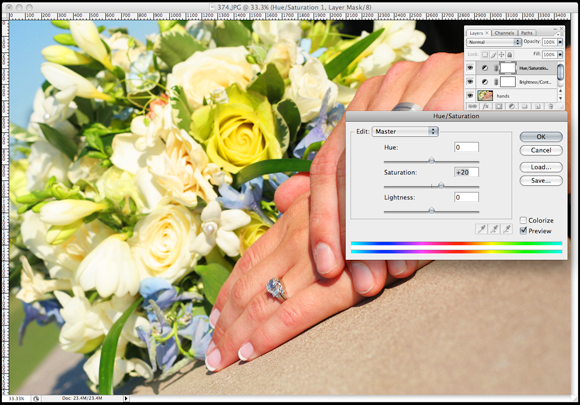Click the add layer mask icon
The image size is (580, 405).
[x=499, y=106]
